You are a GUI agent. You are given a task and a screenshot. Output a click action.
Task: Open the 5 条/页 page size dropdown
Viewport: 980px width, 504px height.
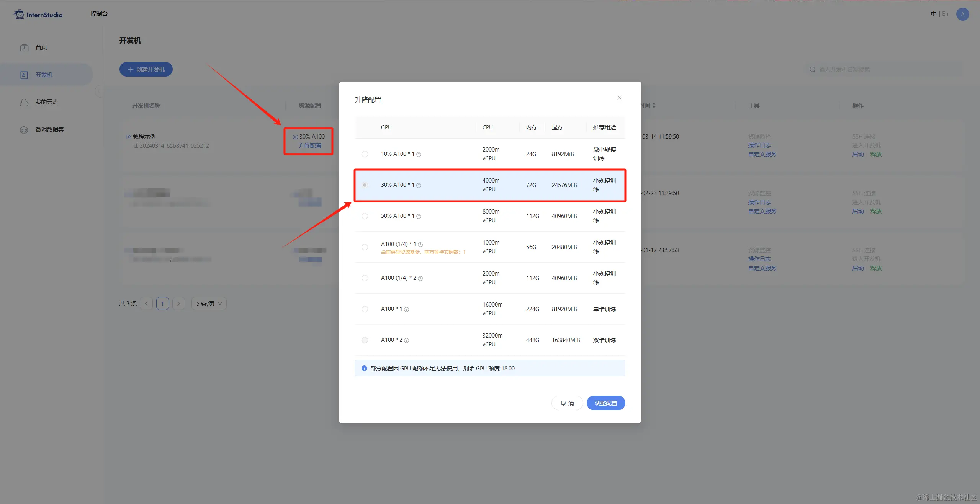point(209,303)
